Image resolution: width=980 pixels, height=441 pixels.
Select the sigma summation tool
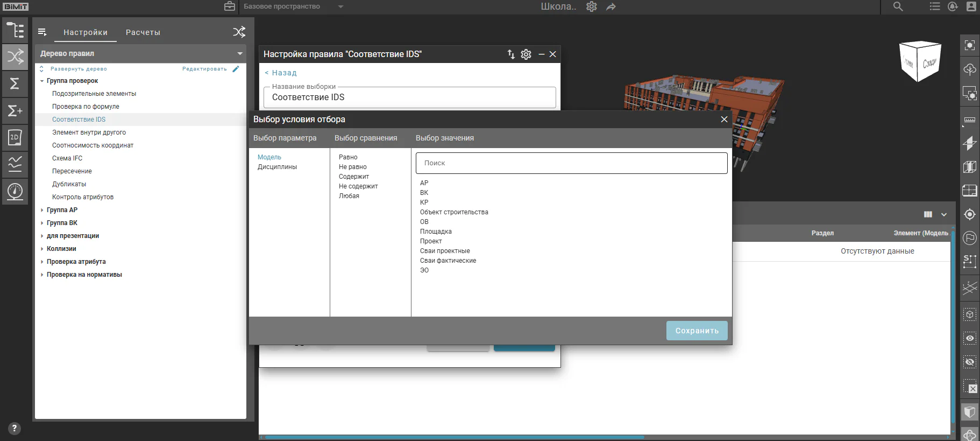pos(15,84)
